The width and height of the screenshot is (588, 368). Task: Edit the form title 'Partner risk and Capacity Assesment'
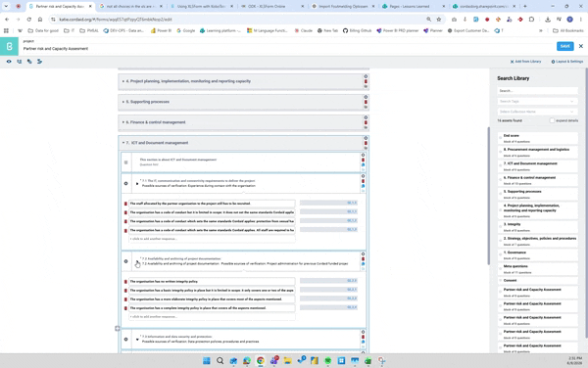pyautogui.click(x=56, y=49)
